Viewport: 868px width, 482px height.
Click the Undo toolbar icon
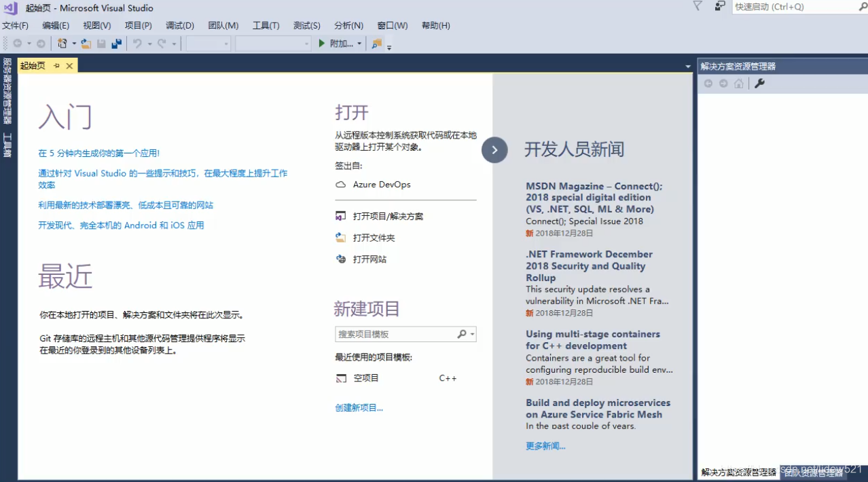(x=137, y=43)
